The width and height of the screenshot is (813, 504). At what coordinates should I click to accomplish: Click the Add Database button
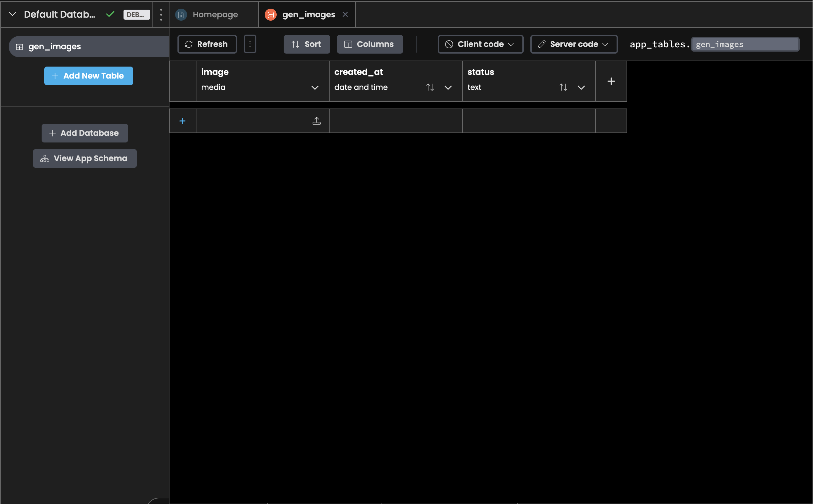click(84, 133)
